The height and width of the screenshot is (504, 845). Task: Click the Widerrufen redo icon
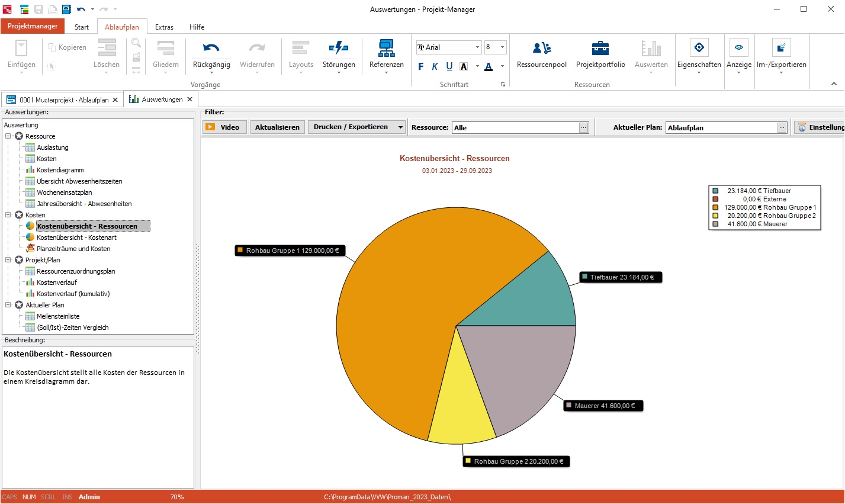click(x=257, y=49)
